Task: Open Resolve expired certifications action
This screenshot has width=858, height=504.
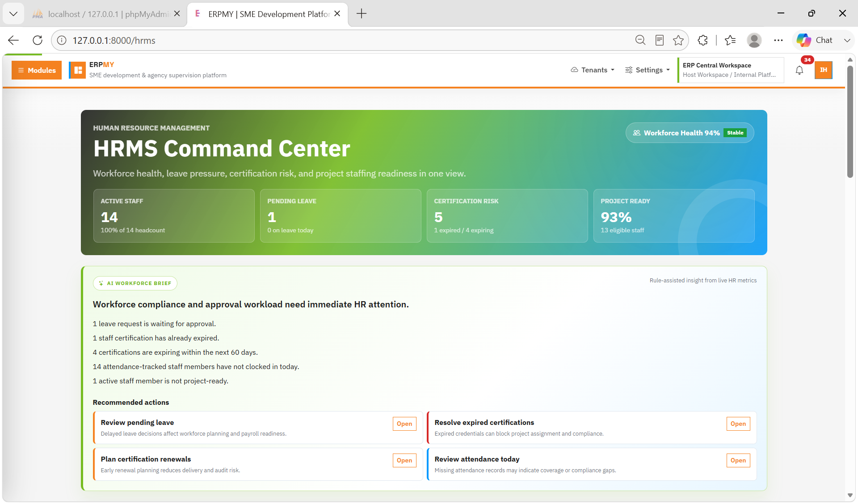Action: (x=738, y=424)
